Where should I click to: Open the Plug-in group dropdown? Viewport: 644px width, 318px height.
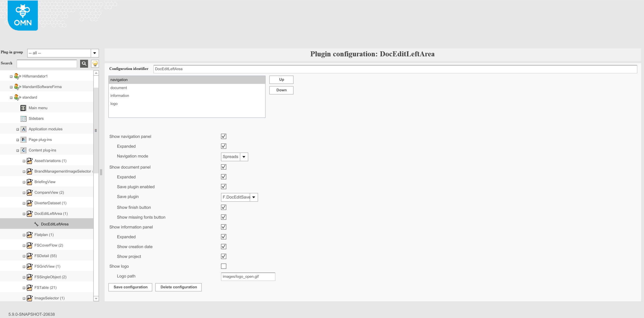coord(94,53)
